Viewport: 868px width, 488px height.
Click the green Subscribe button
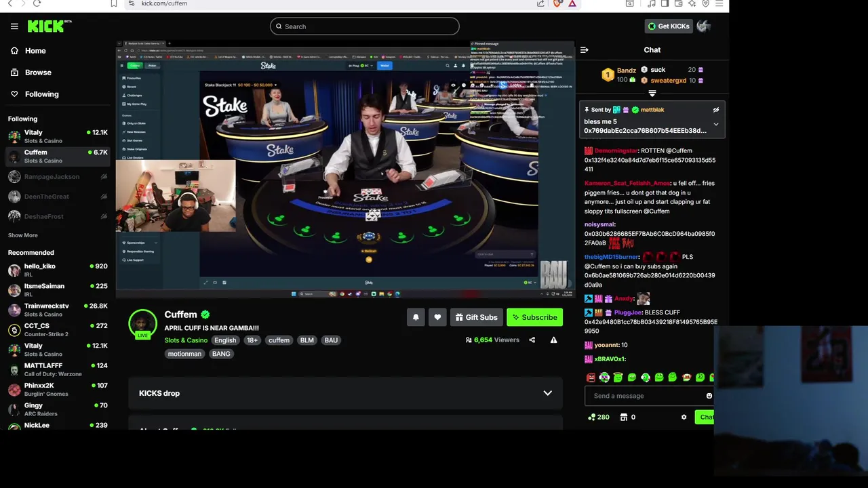tap(534, 317)
